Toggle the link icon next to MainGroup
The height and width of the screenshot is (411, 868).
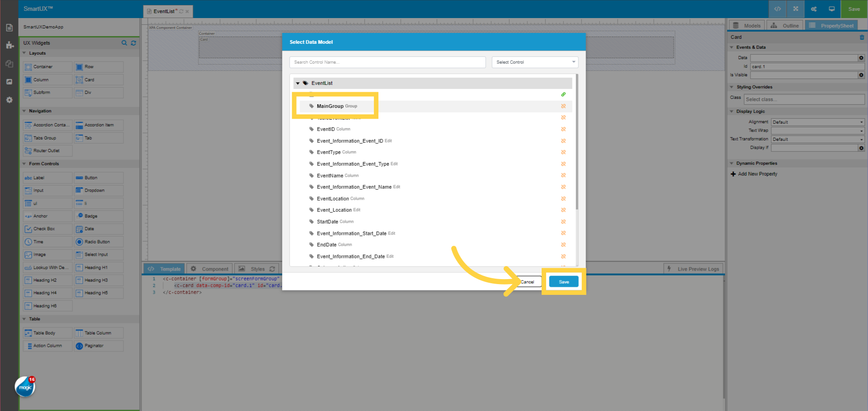(x=563, y=106)
